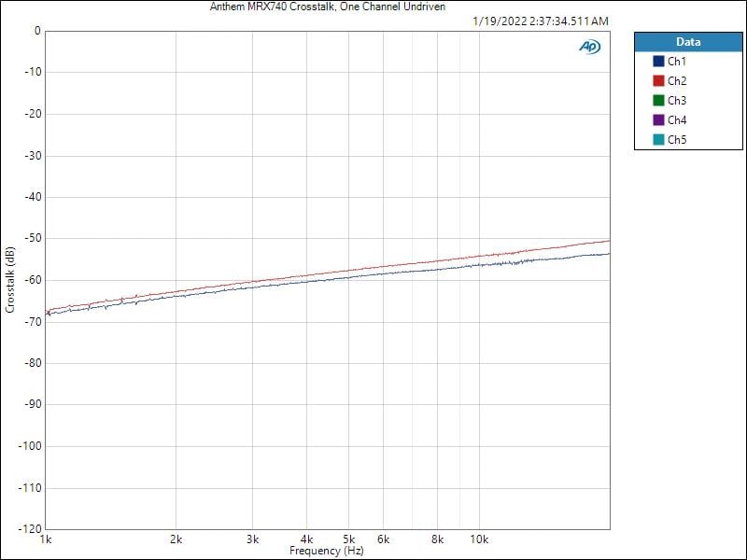Click the 1k tick on the frequency axis
Image resolution: width=747 pixels, height=560 pixels.
click(x=46, y=540)
